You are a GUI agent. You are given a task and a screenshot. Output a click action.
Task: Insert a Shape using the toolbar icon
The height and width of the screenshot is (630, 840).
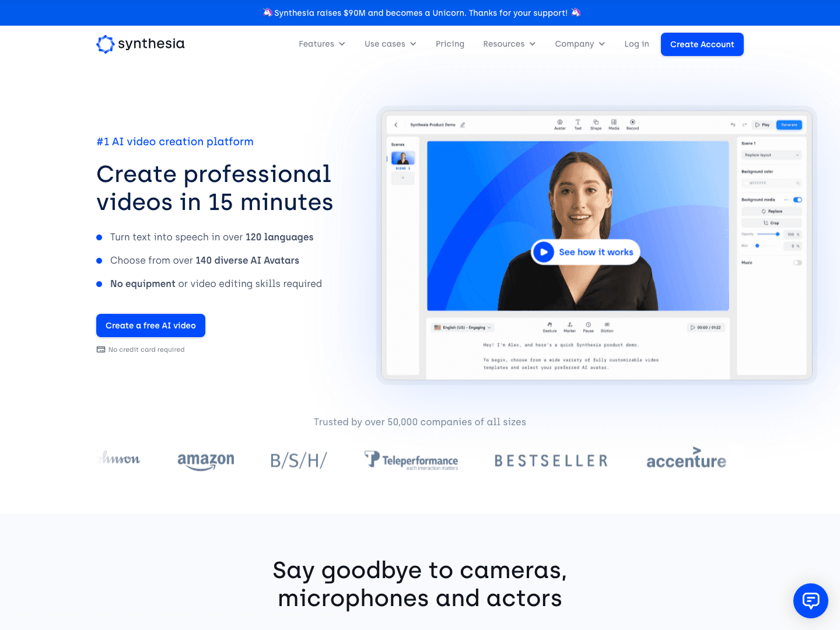coord(596,123)
